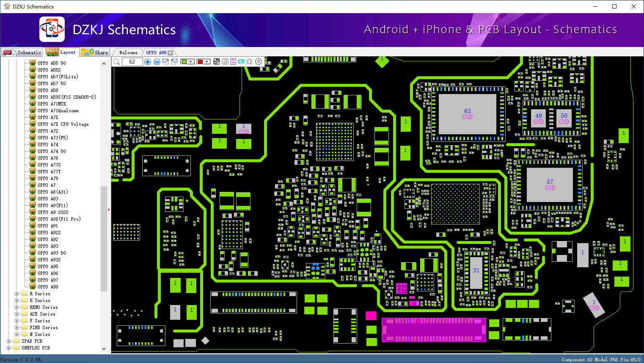Select the green color swatch

(x=184, y=62)
